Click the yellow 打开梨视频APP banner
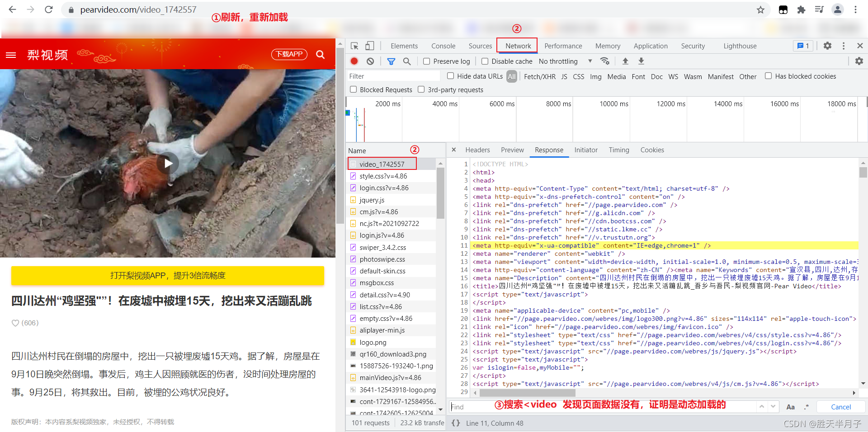 168,276
